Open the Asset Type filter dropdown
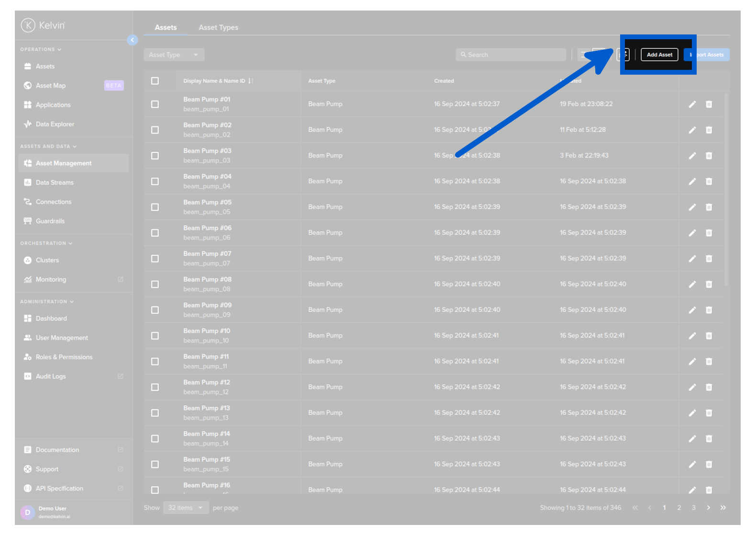The width and height of the screenshot is (756, 536). [x=174, y=55]
